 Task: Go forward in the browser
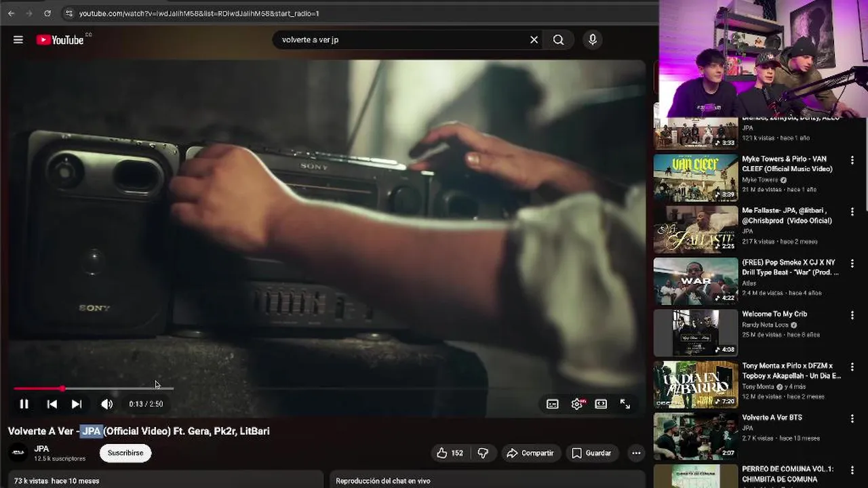(29, 13)
